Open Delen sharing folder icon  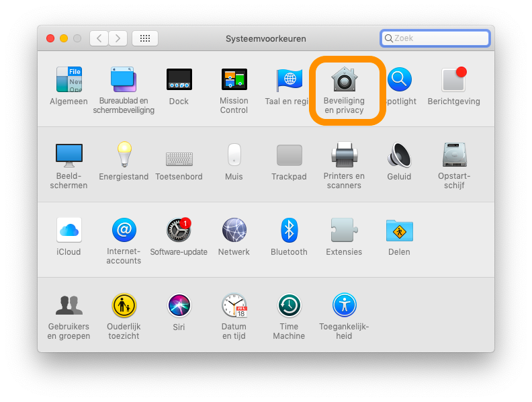[x=400, y=231]
